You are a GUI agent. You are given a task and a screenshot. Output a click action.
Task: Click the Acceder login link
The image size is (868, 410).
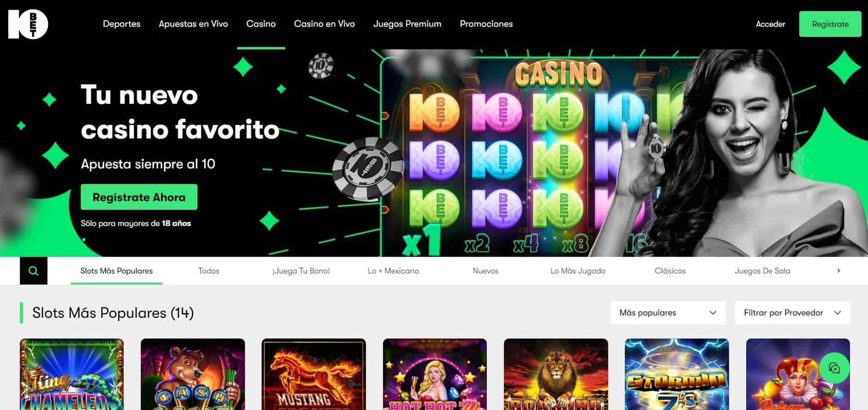tap(770, 24)
